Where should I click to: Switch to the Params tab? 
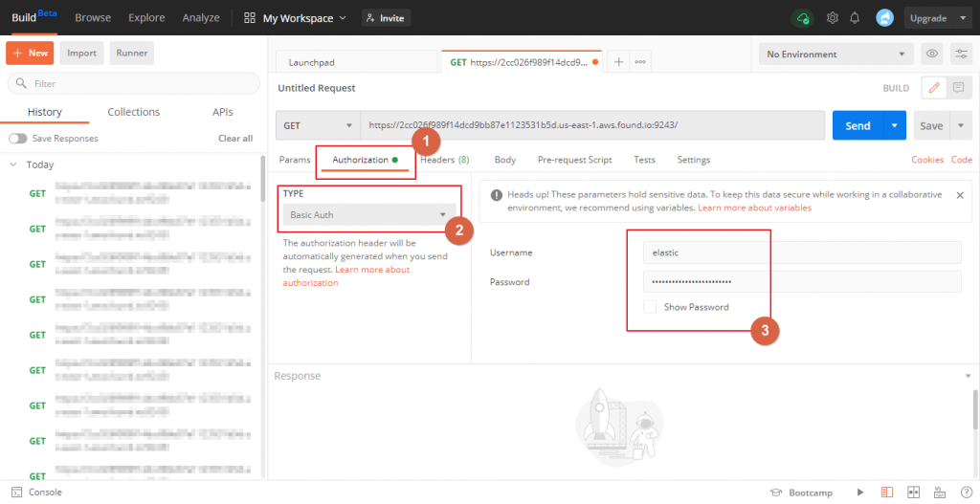(295, 160)
